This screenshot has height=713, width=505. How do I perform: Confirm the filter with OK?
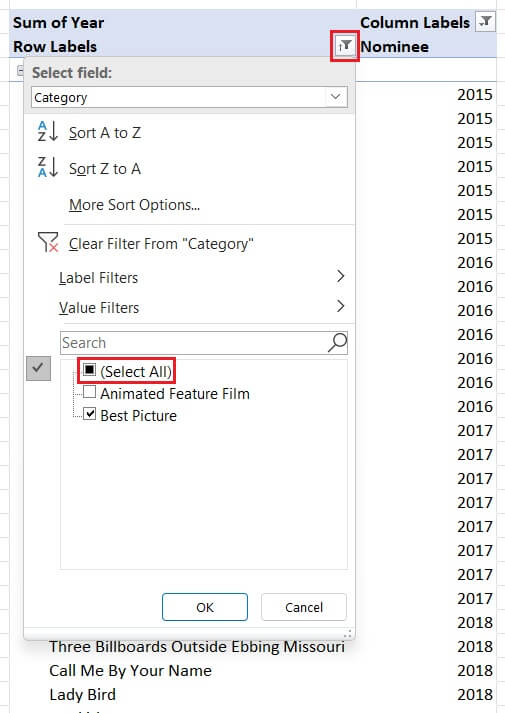205,607
